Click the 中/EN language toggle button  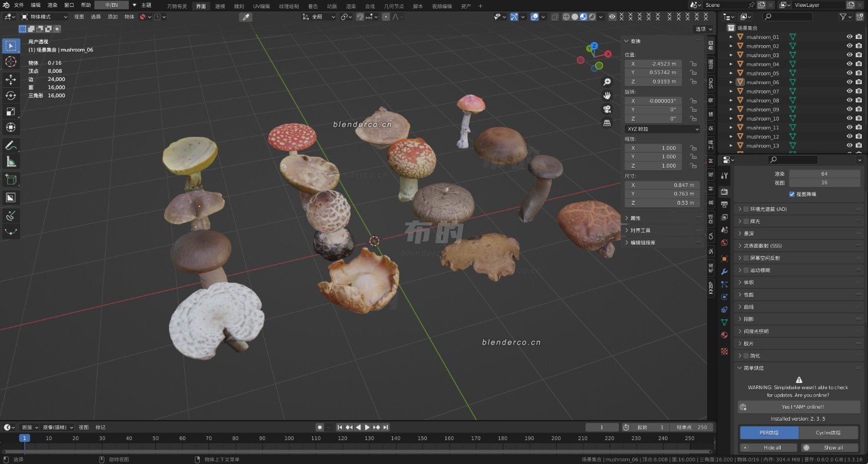coord(111,5)
